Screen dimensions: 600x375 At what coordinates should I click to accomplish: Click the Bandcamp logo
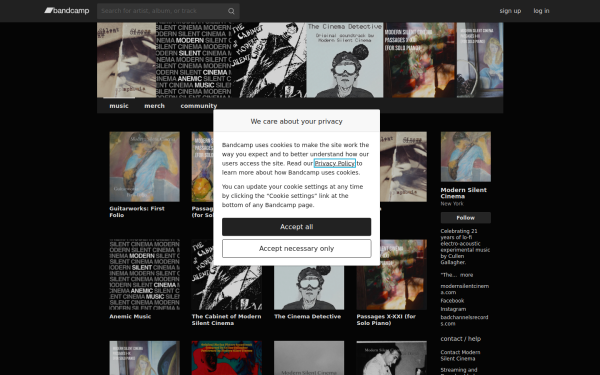(67, 11)
